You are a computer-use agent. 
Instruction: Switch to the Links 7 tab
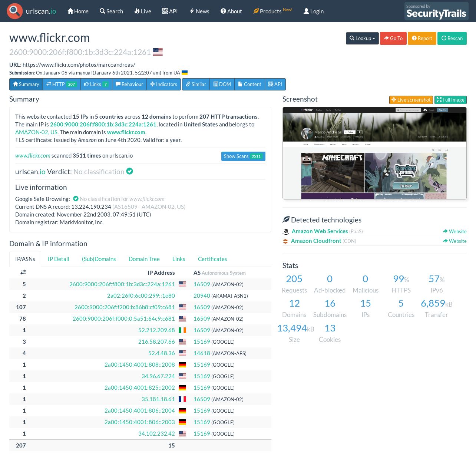pos(96,84)
